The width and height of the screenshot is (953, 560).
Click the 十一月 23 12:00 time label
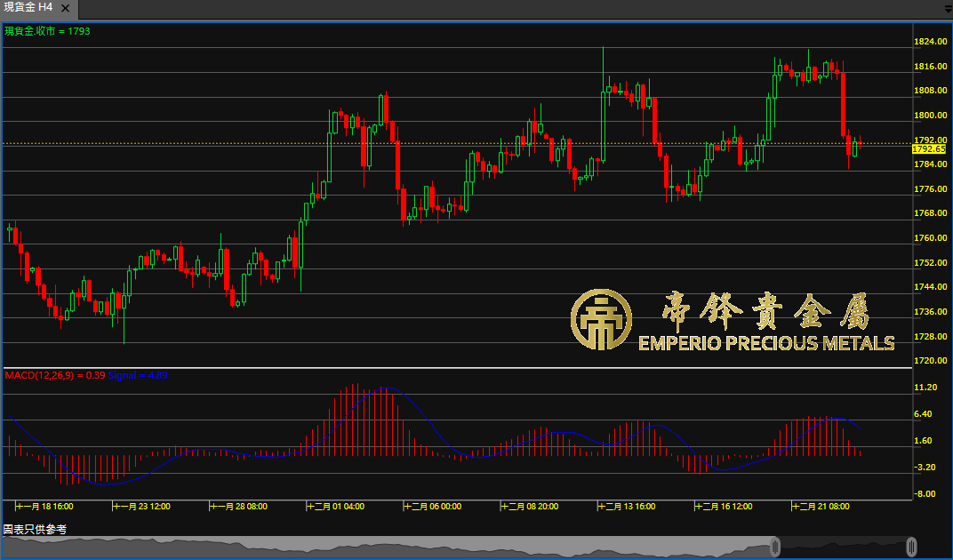click(x=141, y=507)
